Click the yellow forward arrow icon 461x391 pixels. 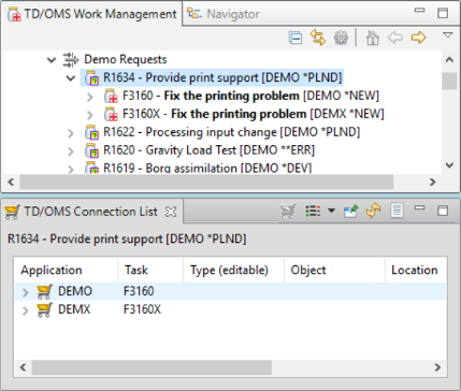418,37
